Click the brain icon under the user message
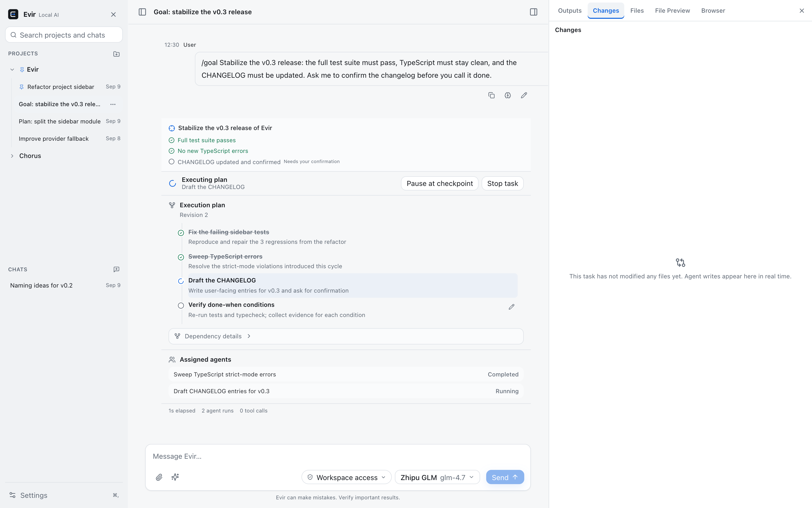Viewport: 812px width, 508px height. tap(508, 96)
